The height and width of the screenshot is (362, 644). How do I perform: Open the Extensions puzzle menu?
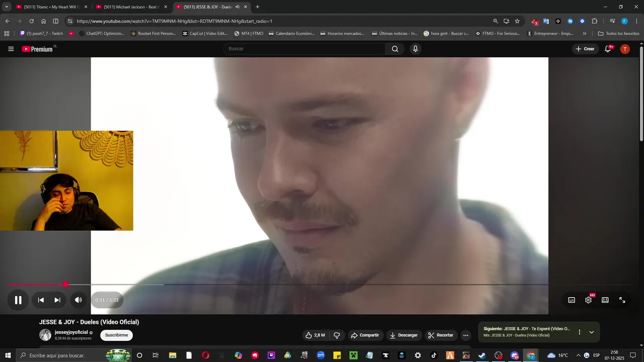click(594, 21)
